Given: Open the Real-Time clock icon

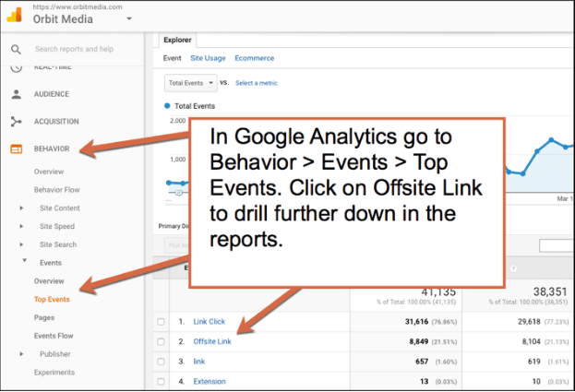Looking at the screenshot, I should point(16,68).
